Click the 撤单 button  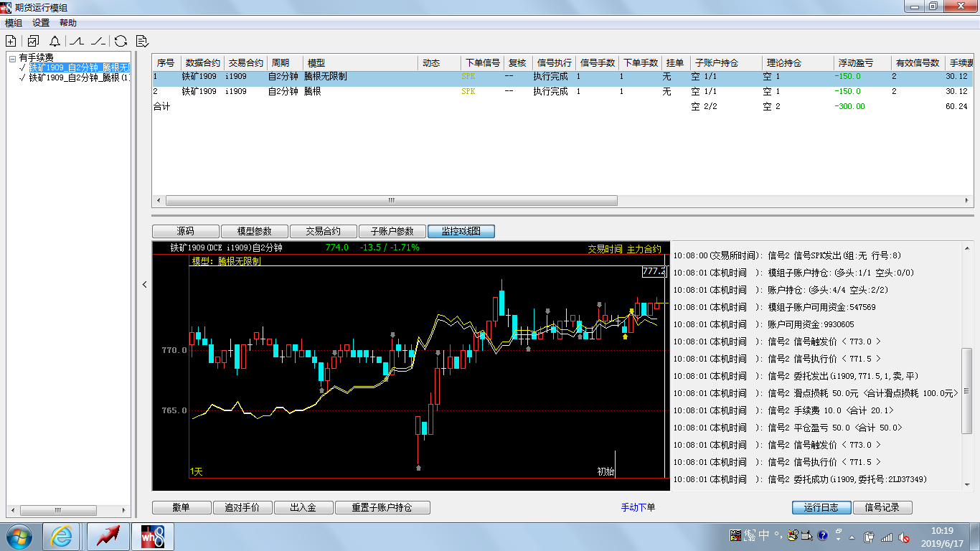[182, 507]
